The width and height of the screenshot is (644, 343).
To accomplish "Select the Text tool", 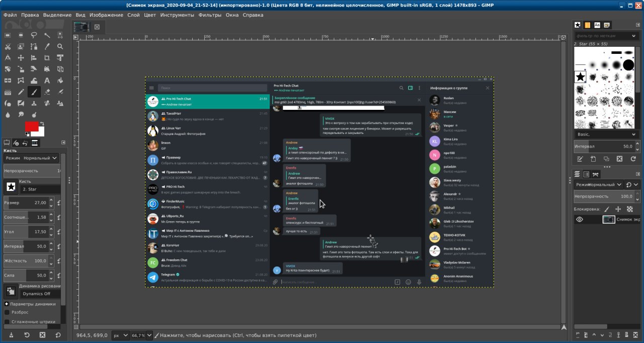I will pyautogui.click(x=47, y=81).
